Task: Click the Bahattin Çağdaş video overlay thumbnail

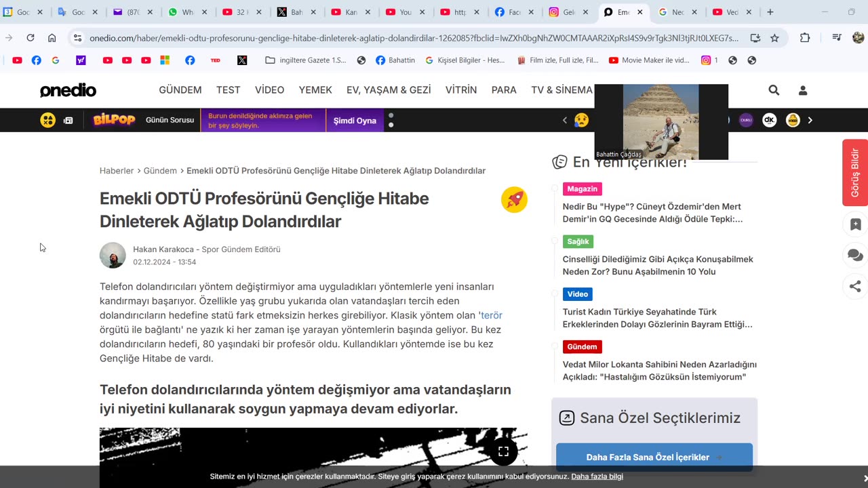Action: (661, 122)
